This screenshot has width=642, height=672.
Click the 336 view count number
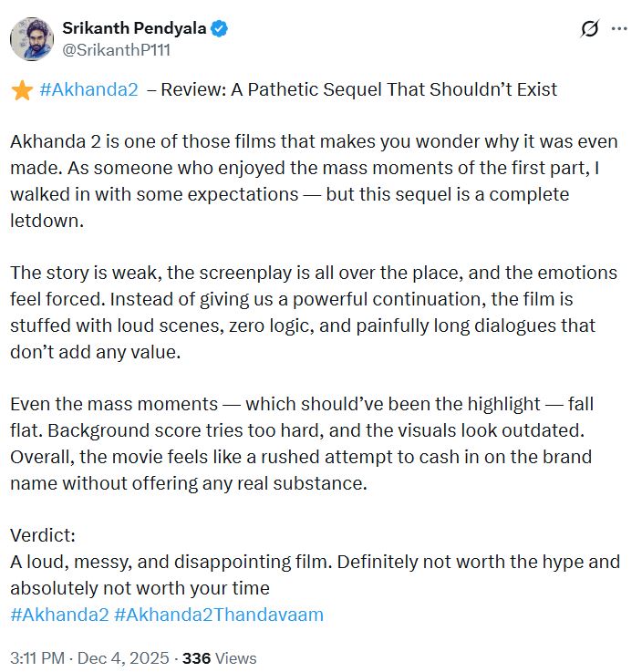point(197,657)
